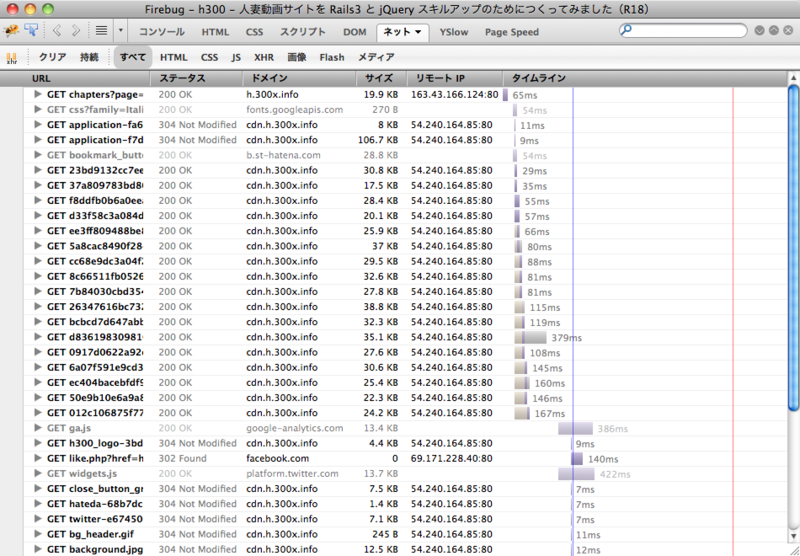Select the GET hateda-68b7dc row
Screen dimensions: 800x556
pos(405,504)
